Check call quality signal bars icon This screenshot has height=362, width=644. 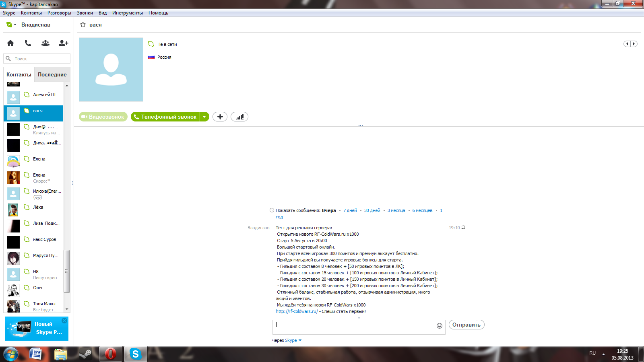click(x=239, y=117)
